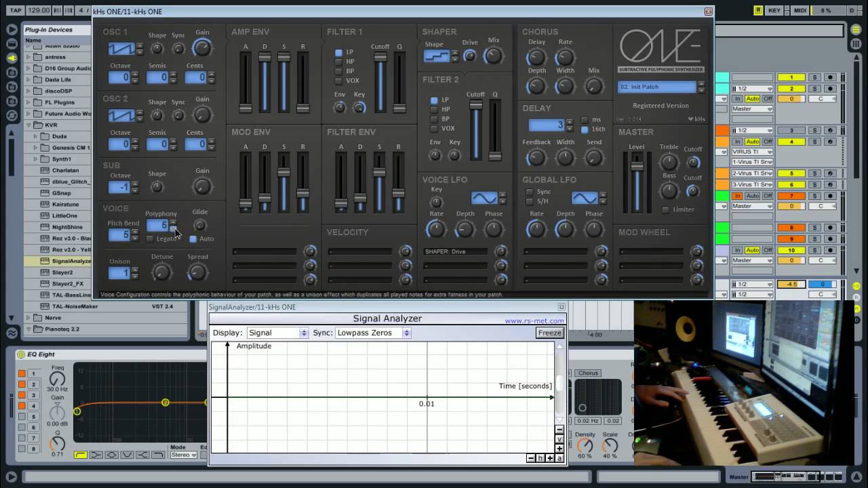
Task: Click the TAP tempo button
Action: tap(16, 10)
